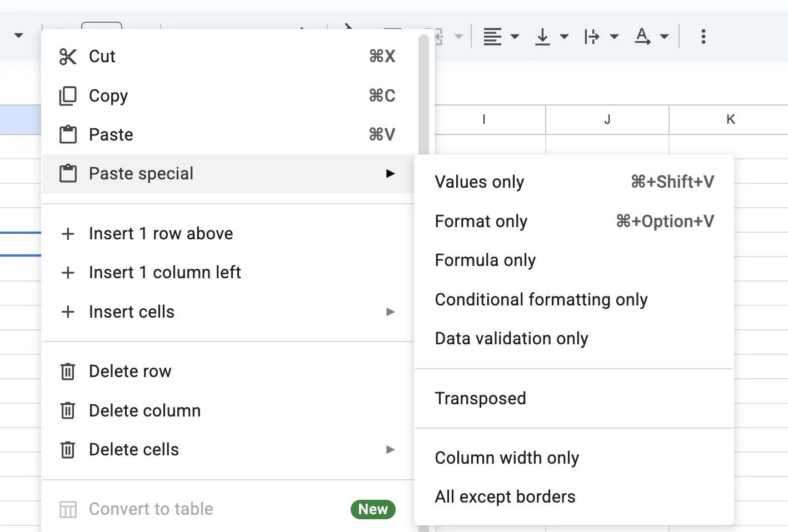This screenshot has width=788, height=532.
Task: Open the three-dot more toolbar options
Action: click(703, 36)
